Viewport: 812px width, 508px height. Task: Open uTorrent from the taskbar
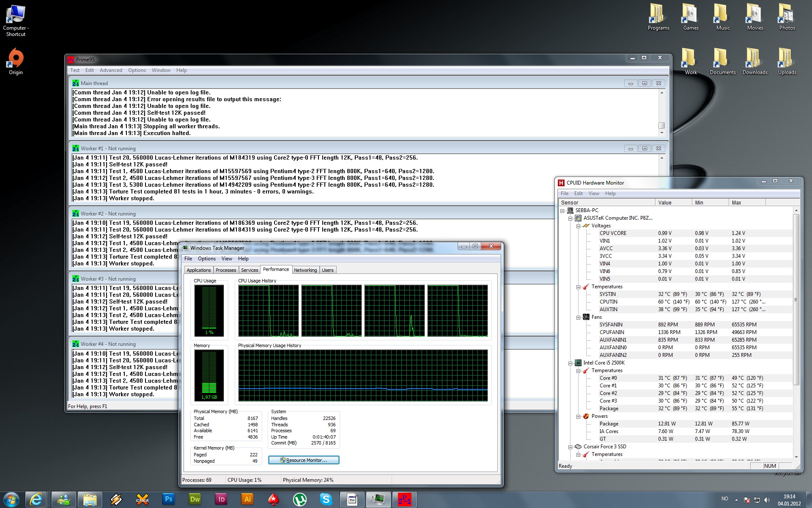pyautogui.click(x=300, y=500)
